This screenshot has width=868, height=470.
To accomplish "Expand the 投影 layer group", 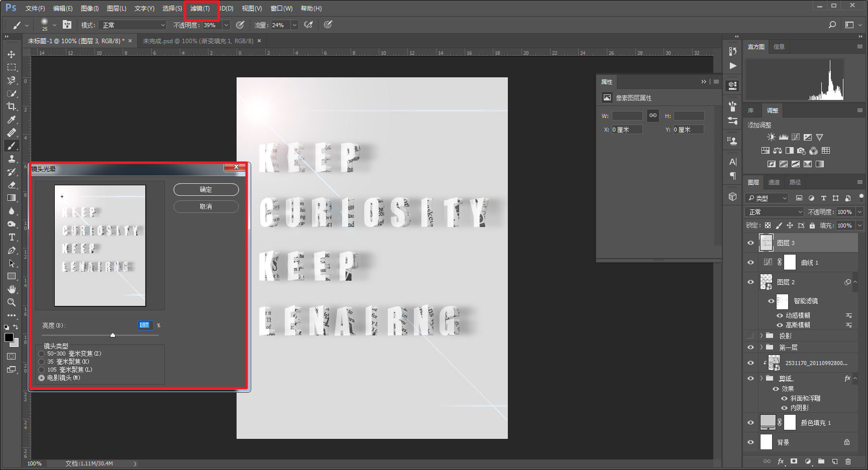I will pos(762,335).
